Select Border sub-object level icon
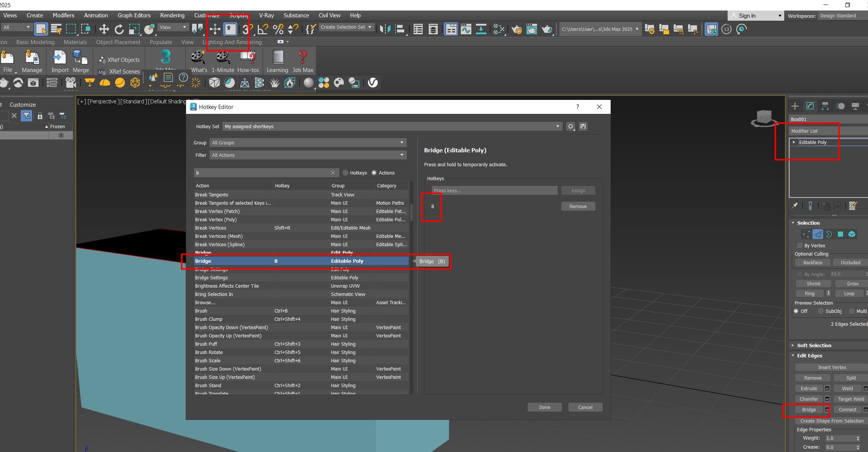Image resolution: width=868 pixels, height=452 pixels. pyautogui.click(x=829, y=234)
